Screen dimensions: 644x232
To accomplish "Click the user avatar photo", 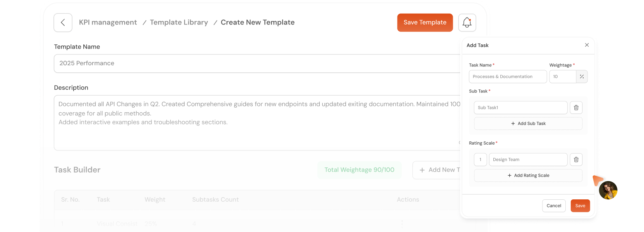I will (608, 190).
